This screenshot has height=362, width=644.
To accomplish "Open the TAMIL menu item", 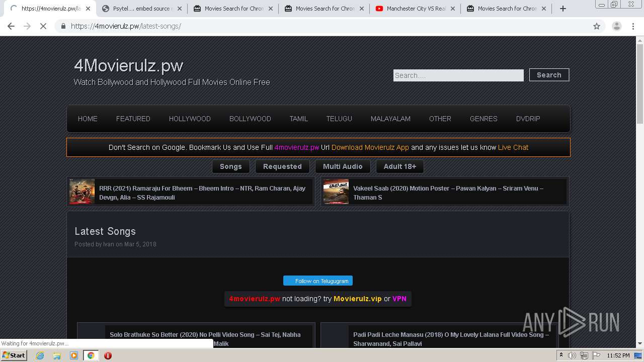I will click(x=298, y=119).
